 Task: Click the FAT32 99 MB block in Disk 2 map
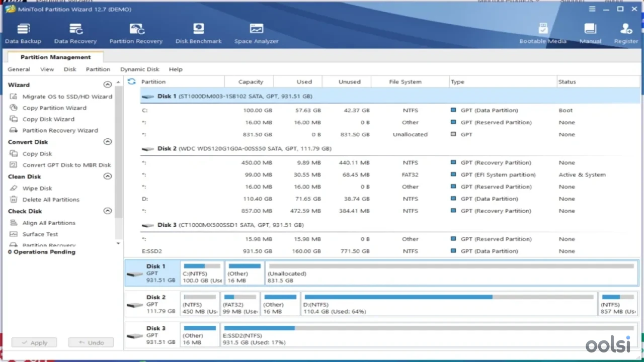[240, 304]
